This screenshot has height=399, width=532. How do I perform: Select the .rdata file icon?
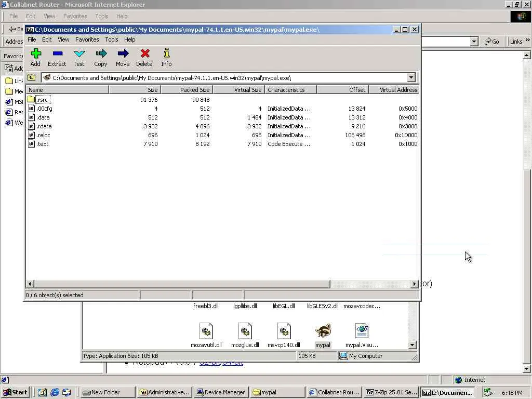[x=31, y=126]
